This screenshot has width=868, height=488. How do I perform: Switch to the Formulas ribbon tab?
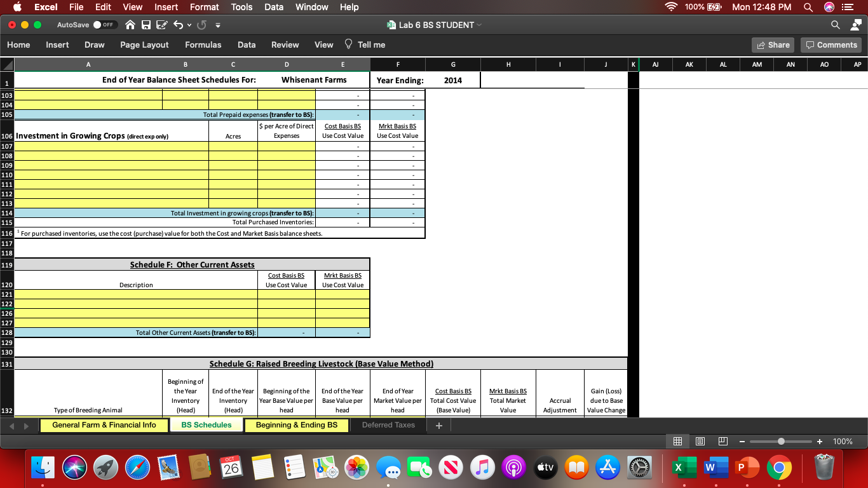(x=203, y=44)
